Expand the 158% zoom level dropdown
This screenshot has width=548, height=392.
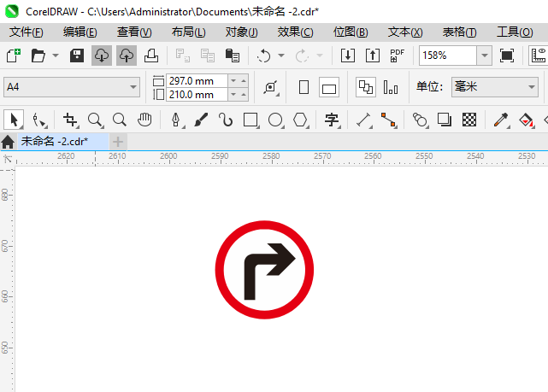(484, 56)
